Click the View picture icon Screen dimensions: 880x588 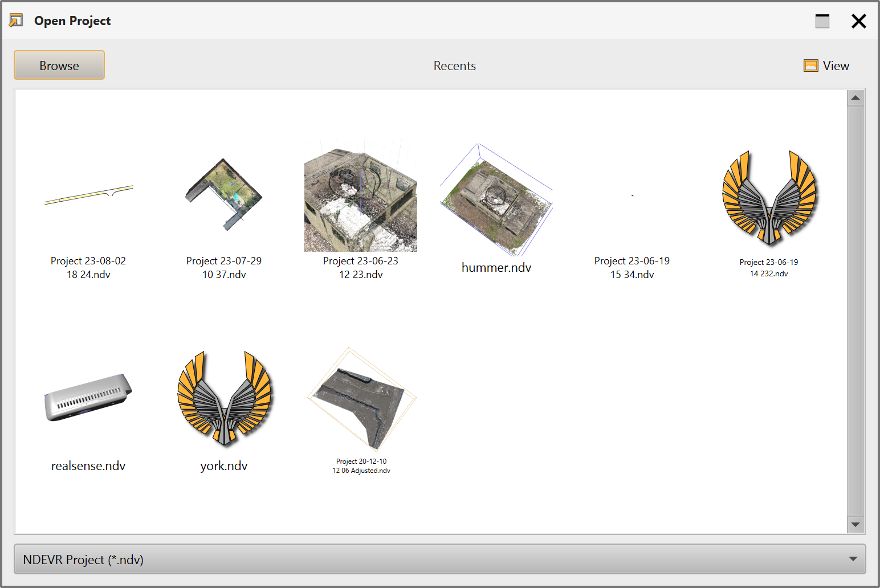click(810, 66)
